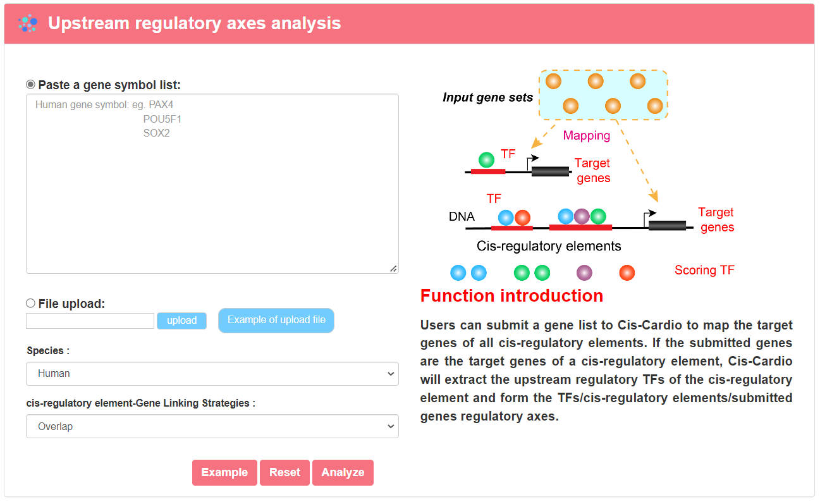Open the Example of upload file
This screenshot has width=820, height=504.
click(276, 320)
